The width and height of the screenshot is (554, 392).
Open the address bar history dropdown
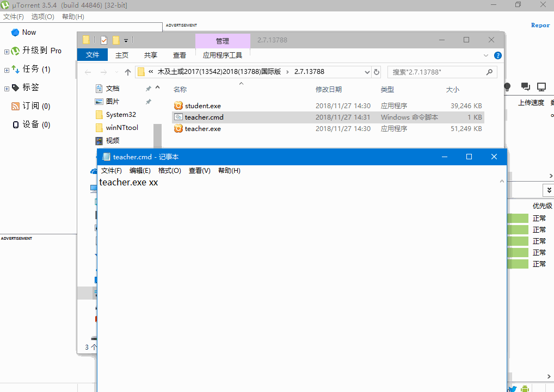pyautogui.click(x=367, y=72)
